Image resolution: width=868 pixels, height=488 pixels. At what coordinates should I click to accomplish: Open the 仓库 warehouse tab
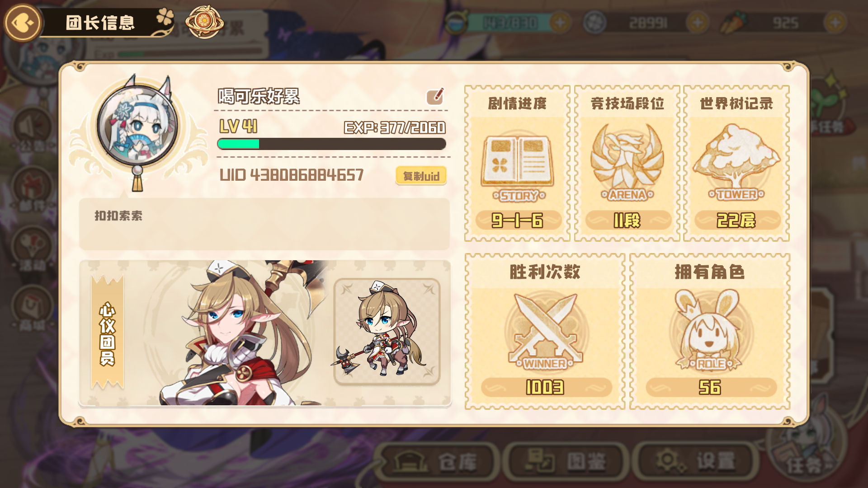(x=437, y=462)
